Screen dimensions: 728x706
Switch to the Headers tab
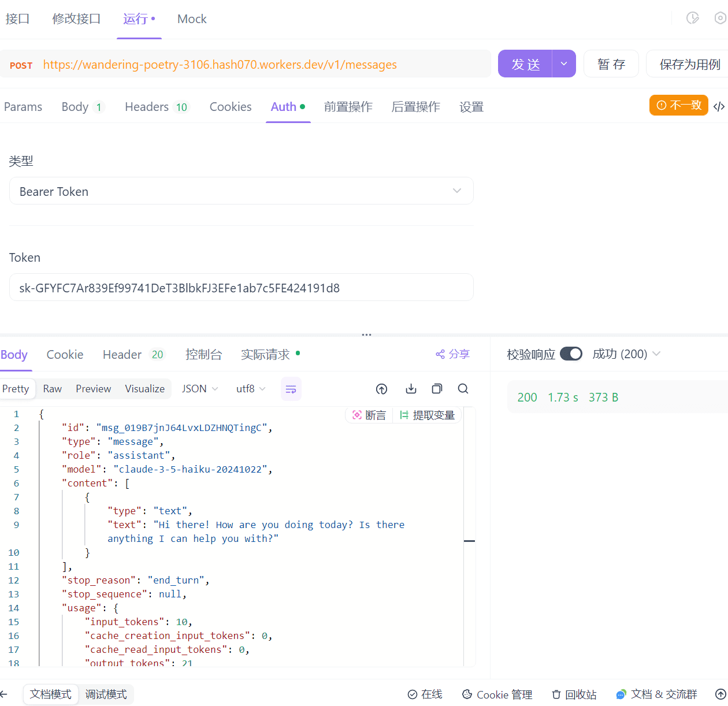point(157,107)
